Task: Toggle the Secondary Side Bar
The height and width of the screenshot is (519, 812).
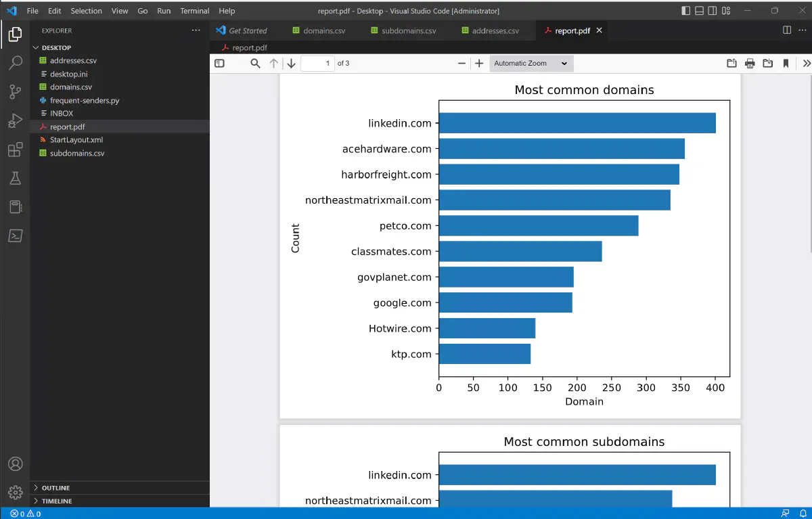Action: click(713, 11)
